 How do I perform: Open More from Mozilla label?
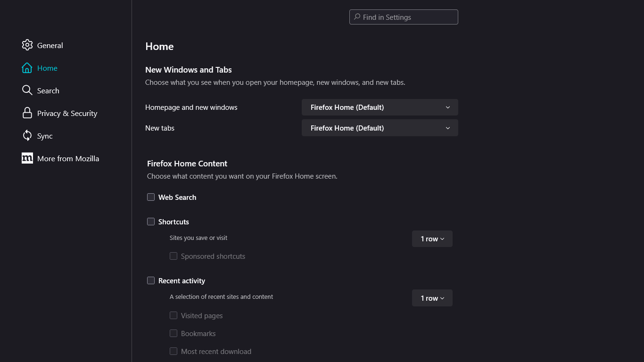point(68,159)
